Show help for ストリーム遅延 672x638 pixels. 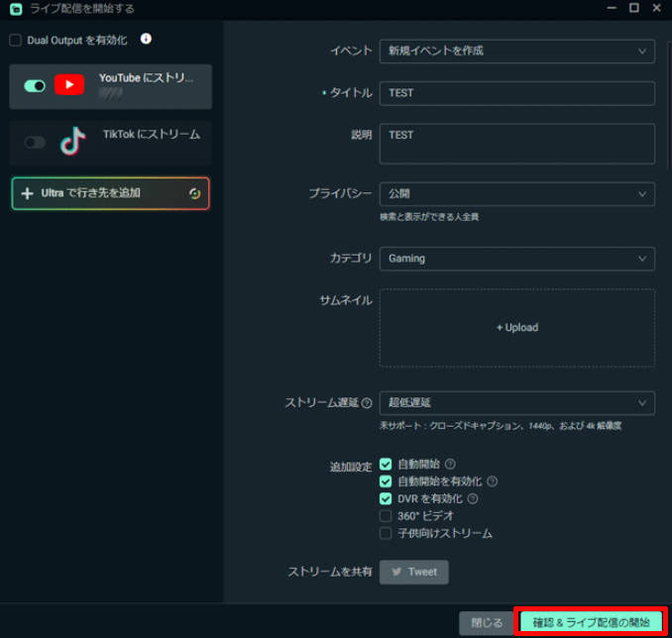[x=367, y=403]
